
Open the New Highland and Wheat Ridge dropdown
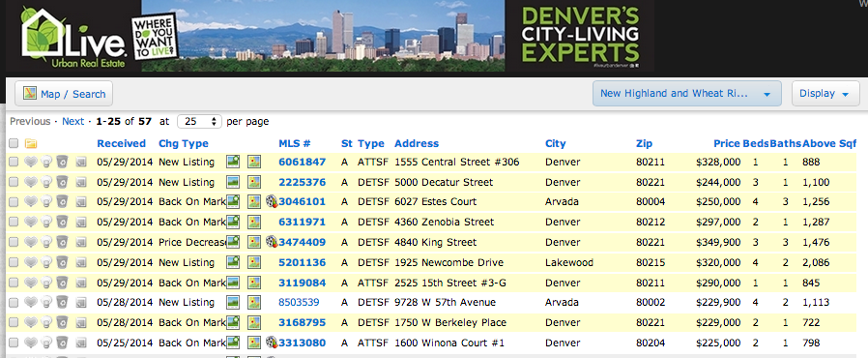(x=687, y=94)
